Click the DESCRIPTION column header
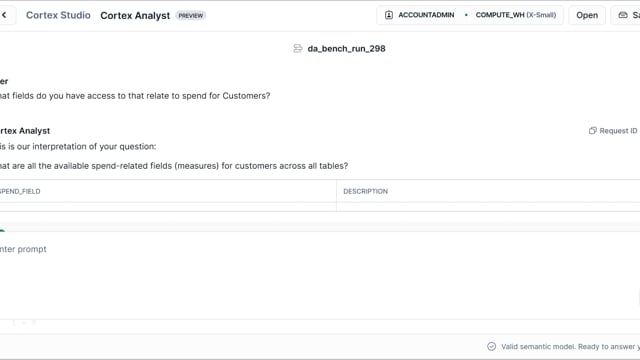Viewport: 640px width, 360px height. (365, 191)
